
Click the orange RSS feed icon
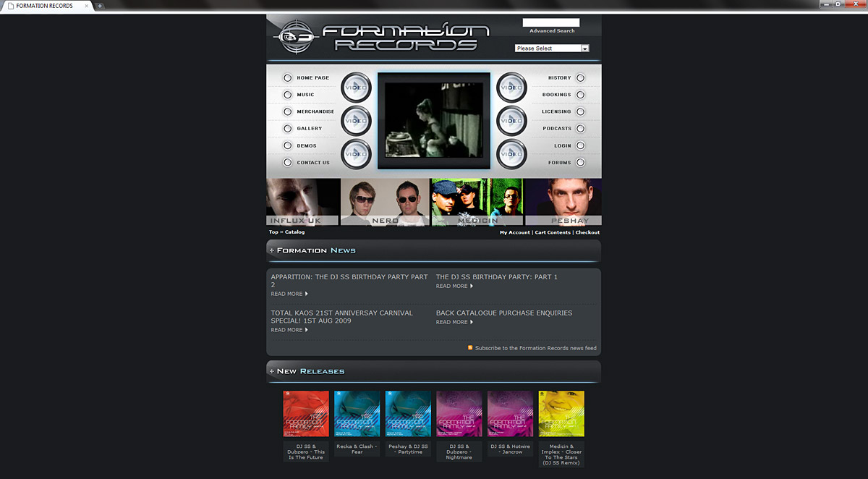click(470, 348)
